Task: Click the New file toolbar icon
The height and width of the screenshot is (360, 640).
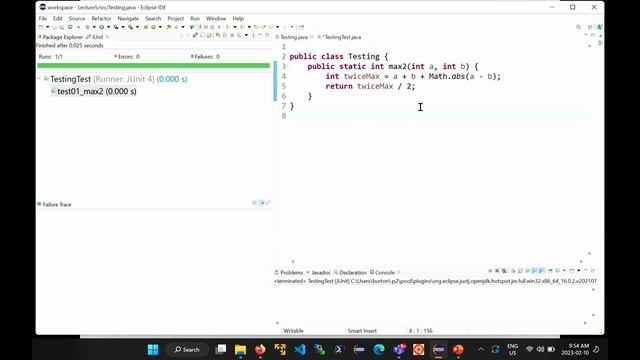Action: [x=41, y=27]
